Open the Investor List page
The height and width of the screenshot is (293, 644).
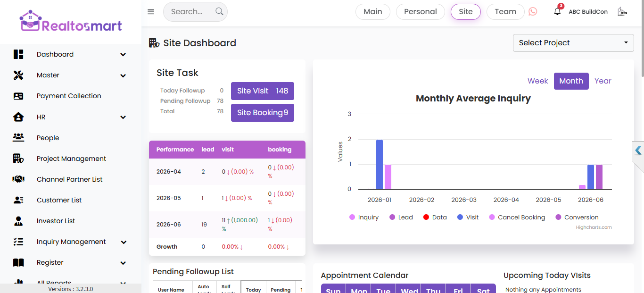tap(56, 221)
